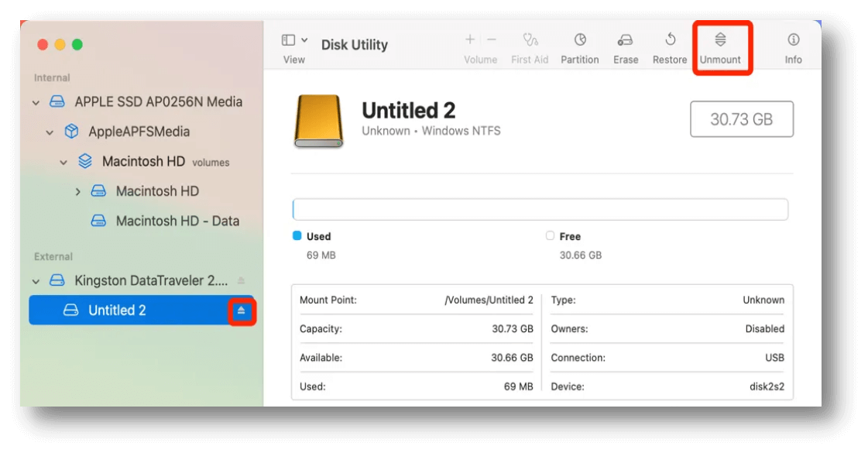
Task: Run First Aid on the volume
Action: tap(530, 40)
